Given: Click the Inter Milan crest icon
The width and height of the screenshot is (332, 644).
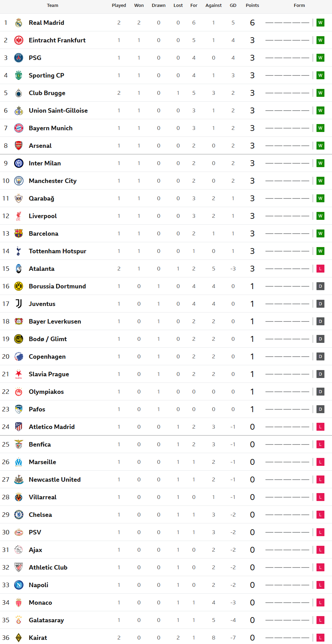Looking at the screenshot, I should pos(19,163).
